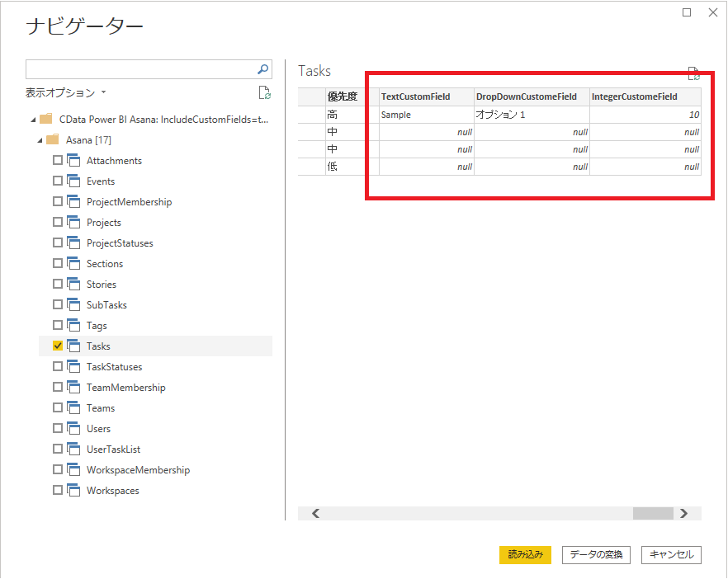
Task: Click the WorkspaceMembership table icon
Action: tap(73, 469)
